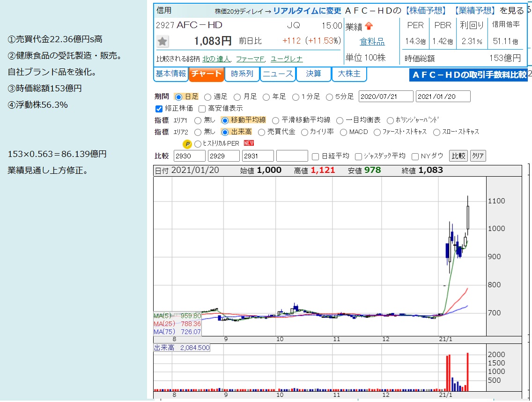Screen dimensions: 532x402
Task: Click the 出来高 2,084,500 label
Action: point(182,348)
